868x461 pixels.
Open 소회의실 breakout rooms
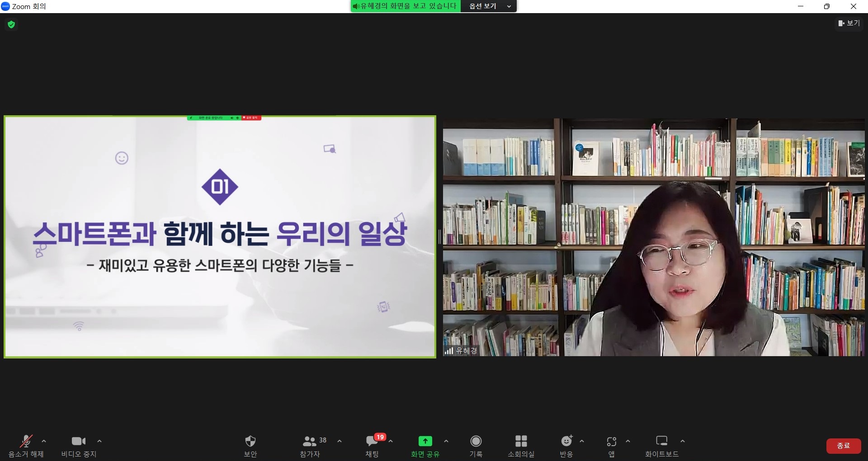[x=521, y=446]
